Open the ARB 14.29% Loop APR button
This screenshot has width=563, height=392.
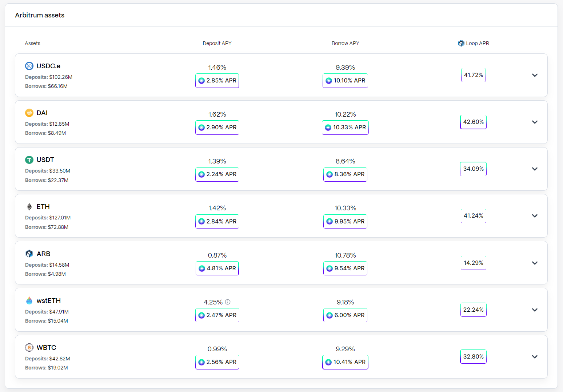click(474, 263)
